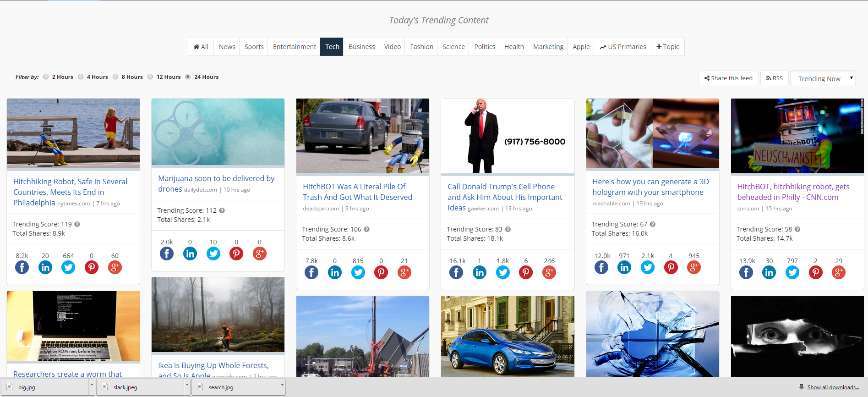
Task: Tweet the deadspin HitchBOT article
Action: pos(358,272)
